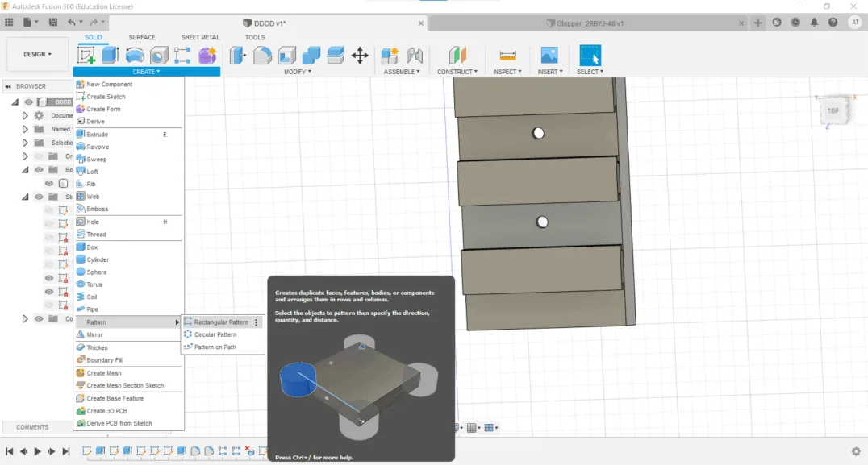Click the Inspect measure icon
The image size is (868, 465).
point(507,56)
